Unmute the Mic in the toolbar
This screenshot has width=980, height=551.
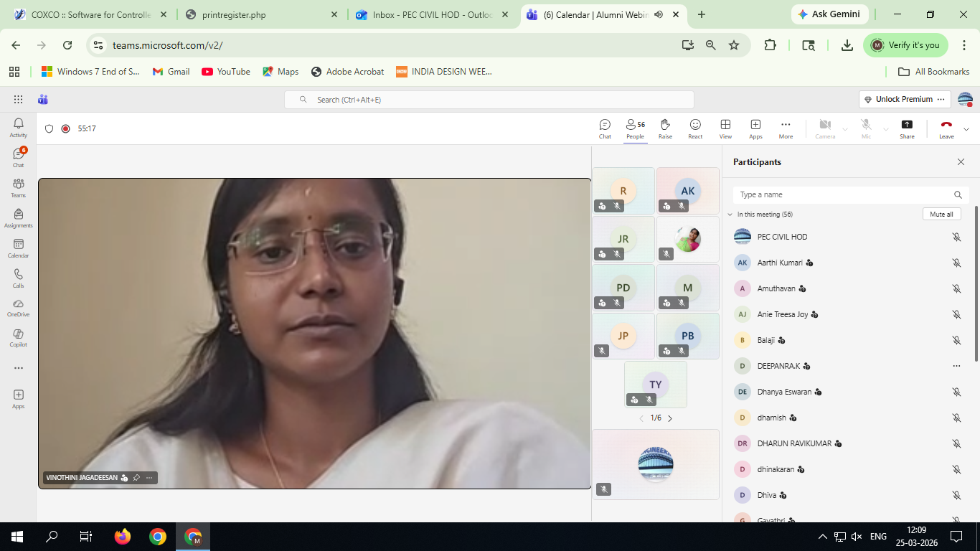(x=866, y=128)
